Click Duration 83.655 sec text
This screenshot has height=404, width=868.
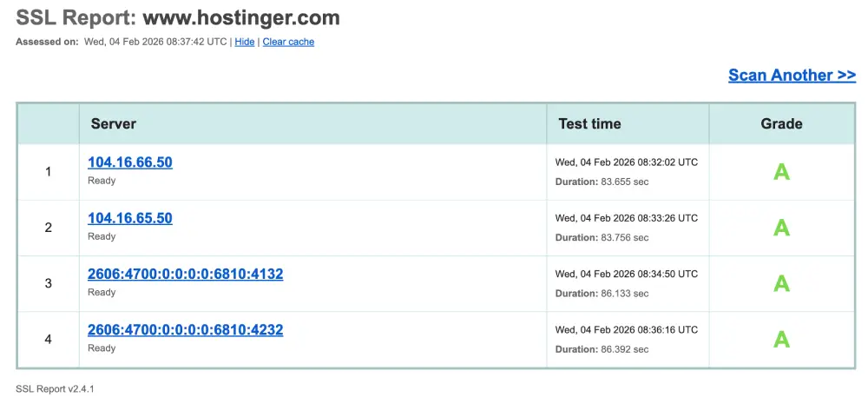(x=602, y=182)
